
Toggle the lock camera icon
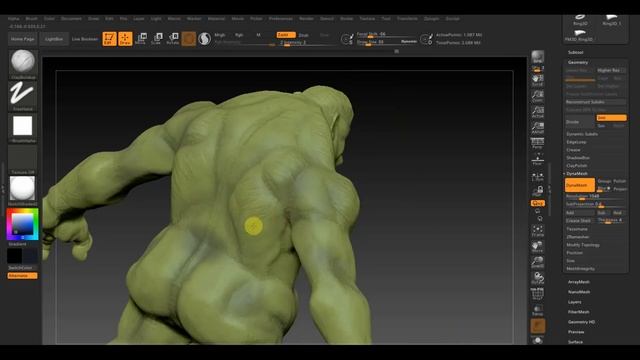coord(539,191)
